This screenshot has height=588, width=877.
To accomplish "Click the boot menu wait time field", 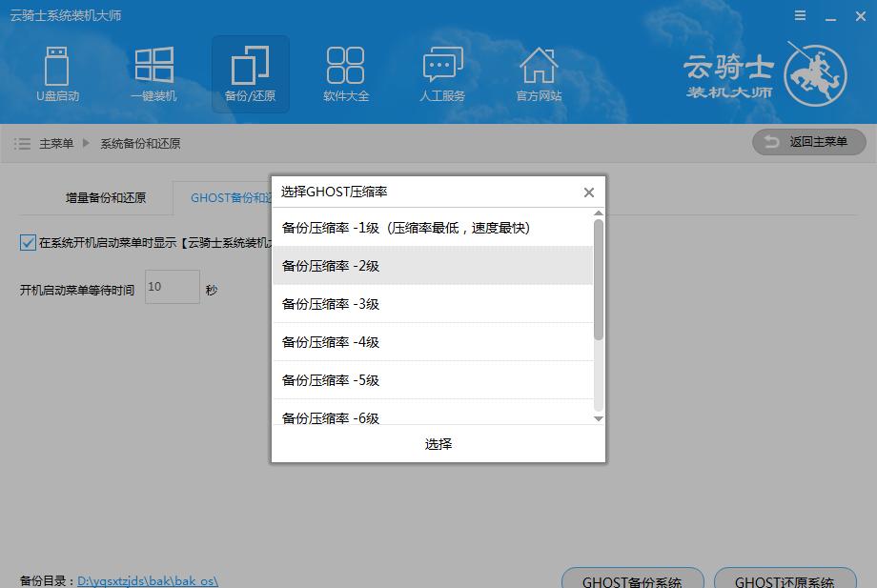I will pyautogui.click(x=172, y=287).
